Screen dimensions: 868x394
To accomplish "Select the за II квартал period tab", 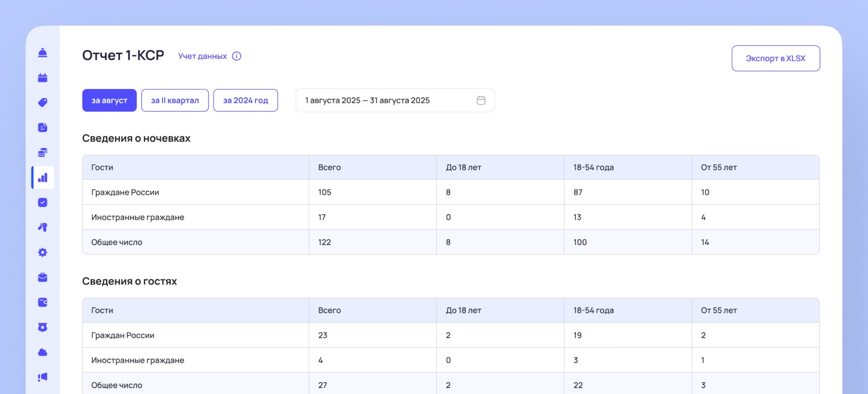I will [175, 100].
